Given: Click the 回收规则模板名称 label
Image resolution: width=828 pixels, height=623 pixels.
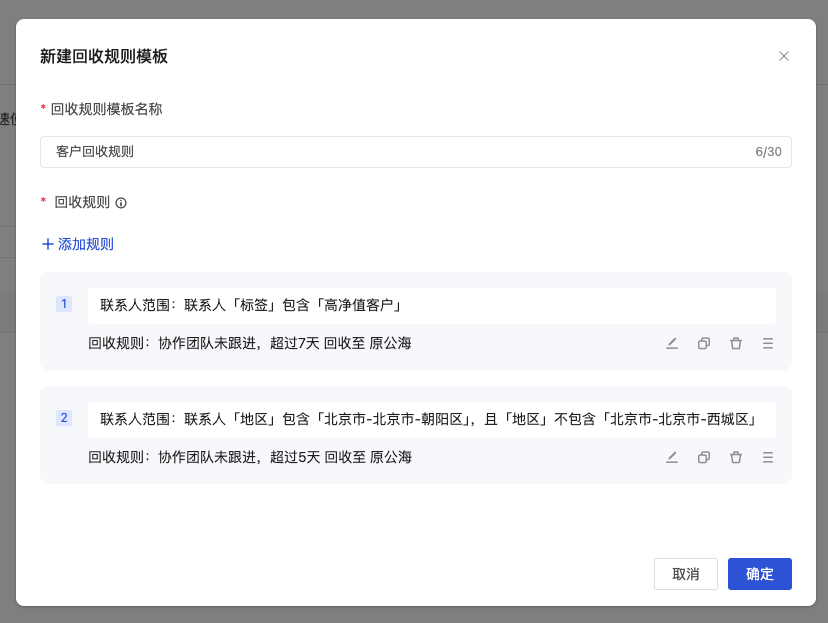Looking at the screenshot, I should [x=106, y=109].
